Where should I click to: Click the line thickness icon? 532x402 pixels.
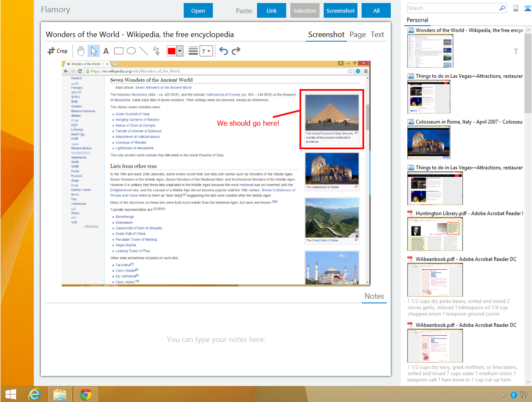pyautogui.click(x=193, y=51)
